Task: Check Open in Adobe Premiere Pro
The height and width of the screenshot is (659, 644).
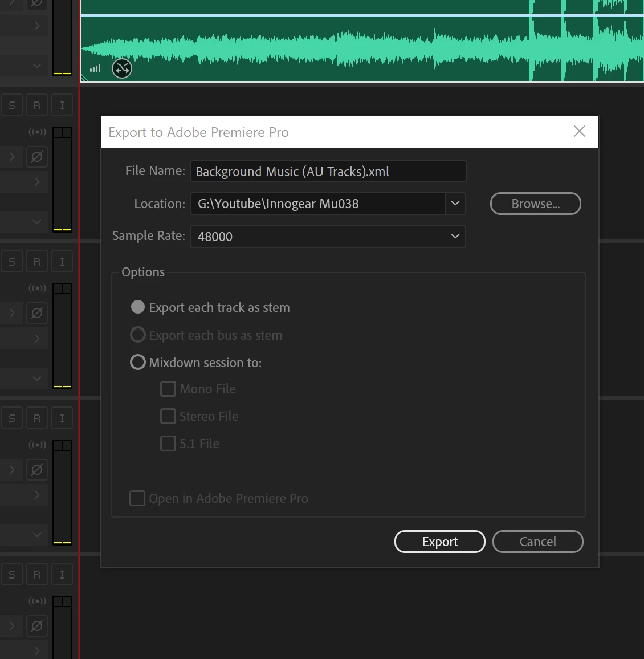Action: [137, 498]
